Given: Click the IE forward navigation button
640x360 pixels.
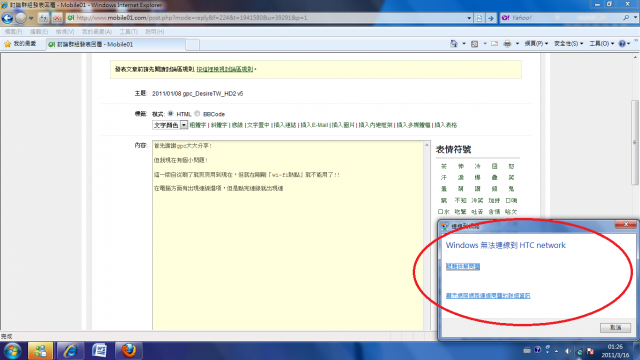Looking at the screenshot, I should [20, 18].
